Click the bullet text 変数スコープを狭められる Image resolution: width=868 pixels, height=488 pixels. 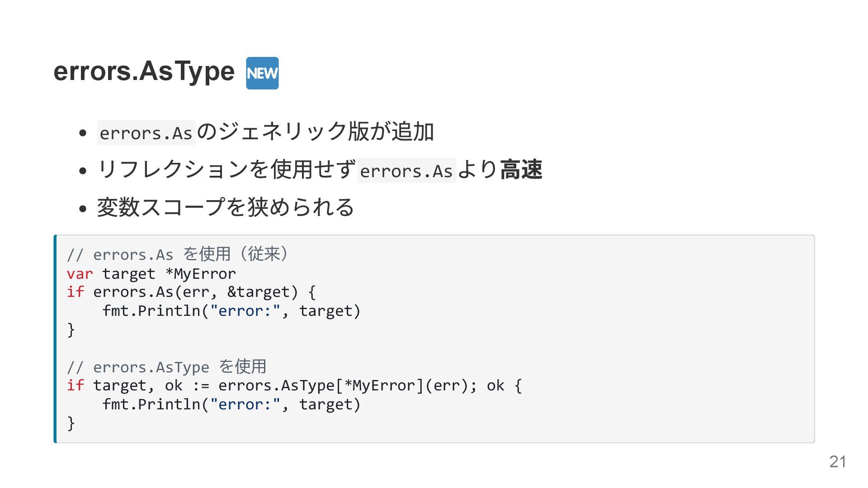pos(225,207)
